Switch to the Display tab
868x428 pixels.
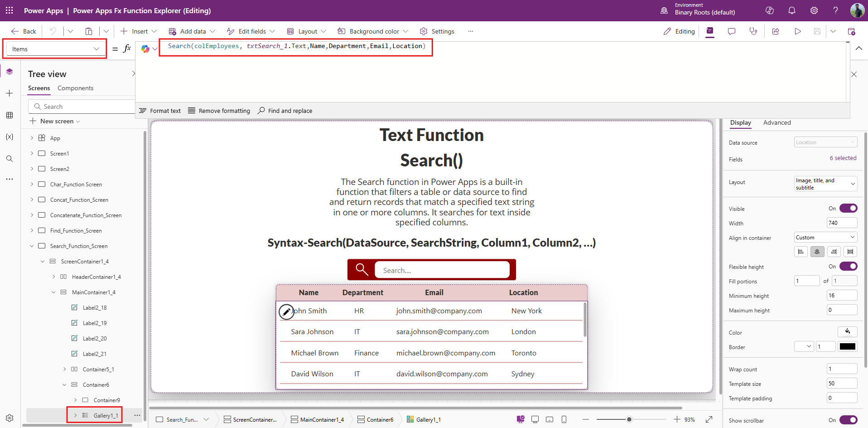(x=740, y=122)
